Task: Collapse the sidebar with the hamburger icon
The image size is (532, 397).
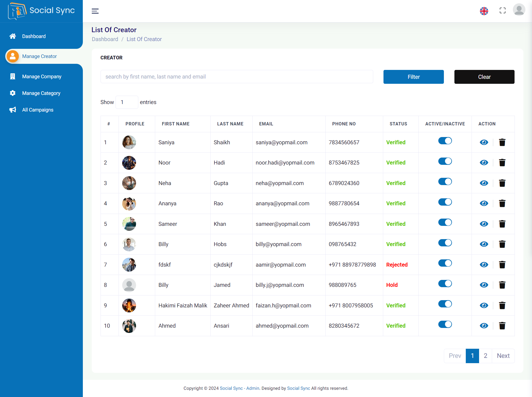Action: pyautogui.click(x=95, y=11)
